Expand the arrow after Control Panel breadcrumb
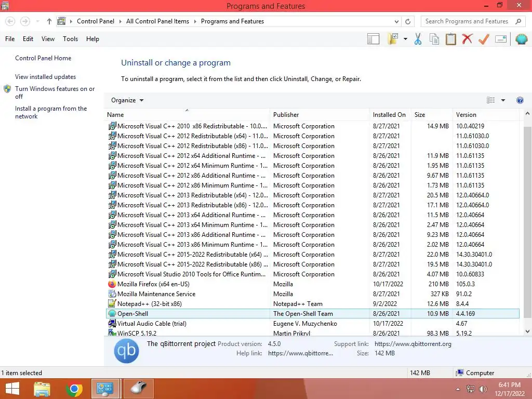The width and height of the screenshot is (532, 399). coord(121,21)
